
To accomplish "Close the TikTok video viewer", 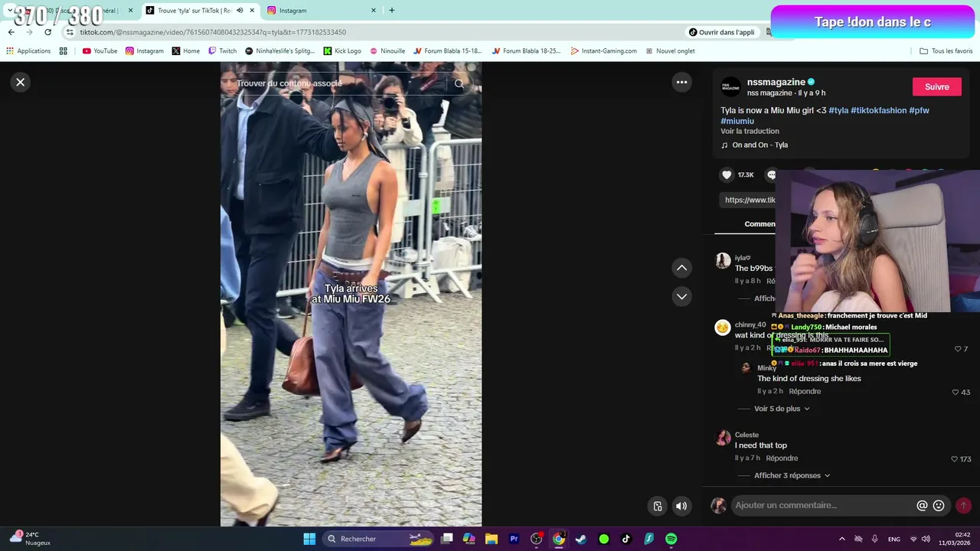I will [x=21, y=82].
